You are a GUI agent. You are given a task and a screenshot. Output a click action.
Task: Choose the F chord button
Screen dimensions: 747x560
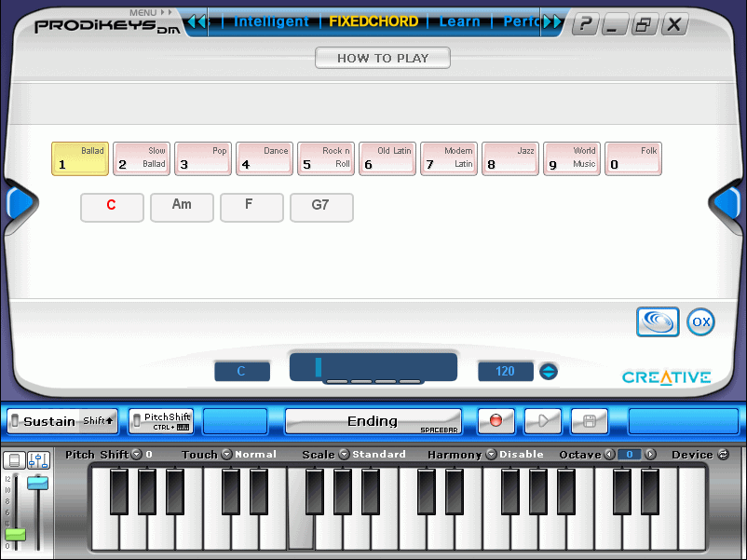point(251,207)
